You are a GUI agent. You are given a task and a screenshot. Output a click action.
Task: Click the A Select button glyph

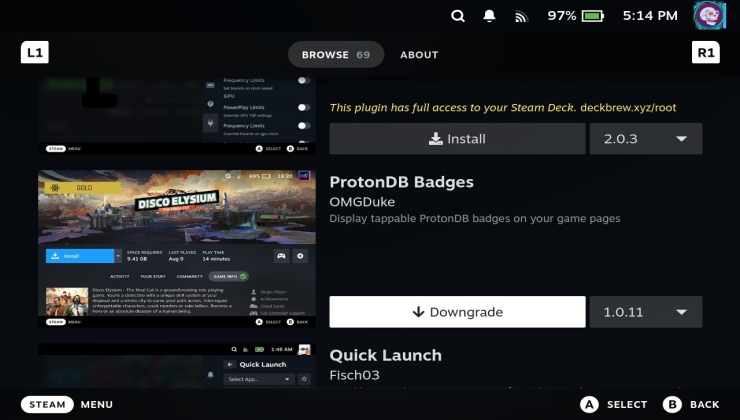pos(589,404)
